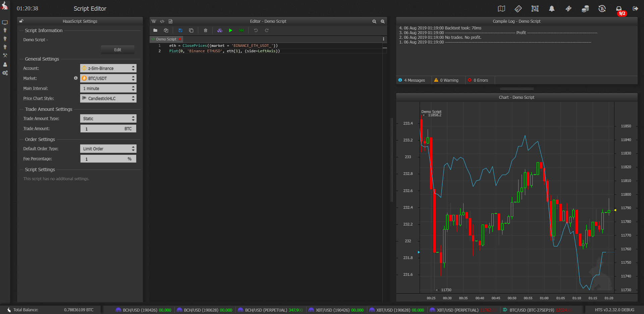
Task: Click the duplicate script icon
Action: pos(191,30)
